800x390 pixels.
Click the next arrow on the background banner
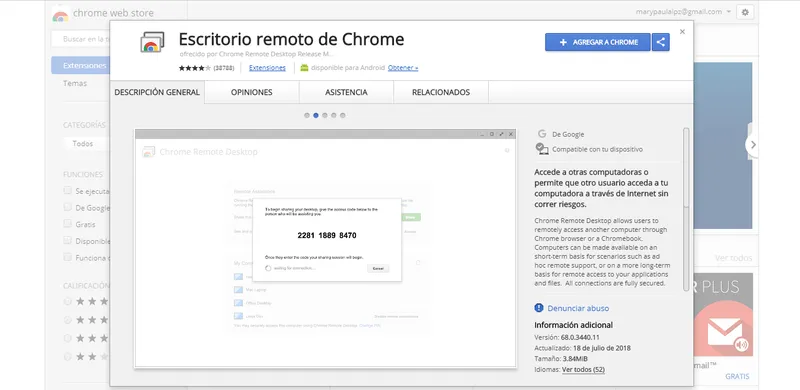[752, 144]
